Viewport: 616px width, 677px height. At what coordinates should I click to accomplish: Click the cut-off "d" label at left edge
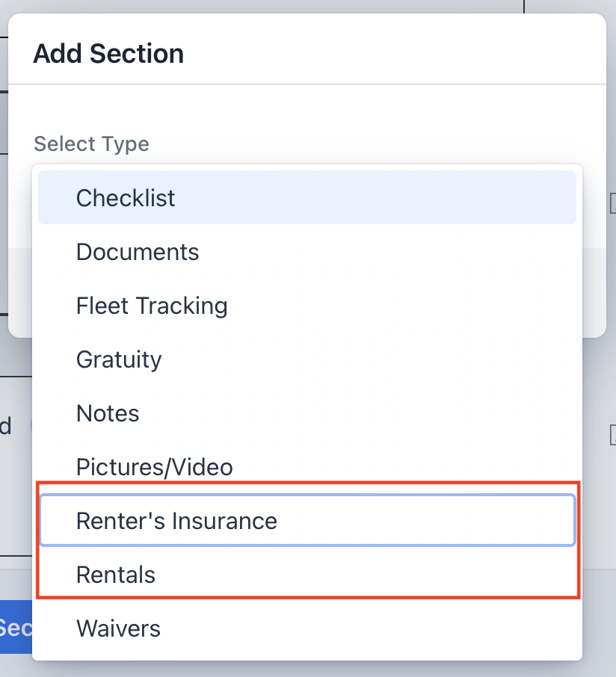tap(6, 426)
